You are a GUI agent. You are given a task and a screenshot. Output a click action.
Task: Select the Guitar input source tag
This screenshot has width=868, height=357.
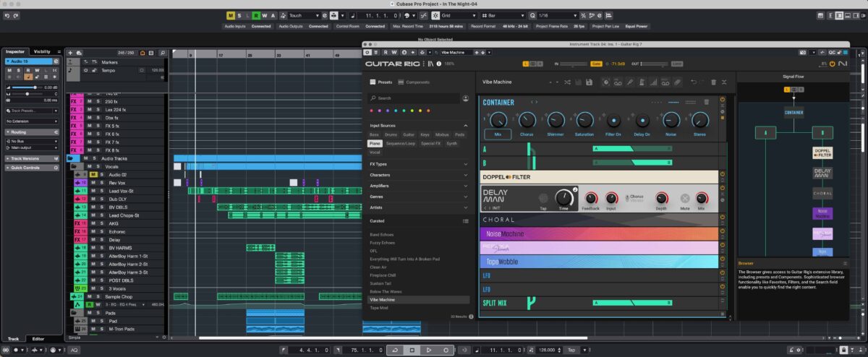[409, 134]
